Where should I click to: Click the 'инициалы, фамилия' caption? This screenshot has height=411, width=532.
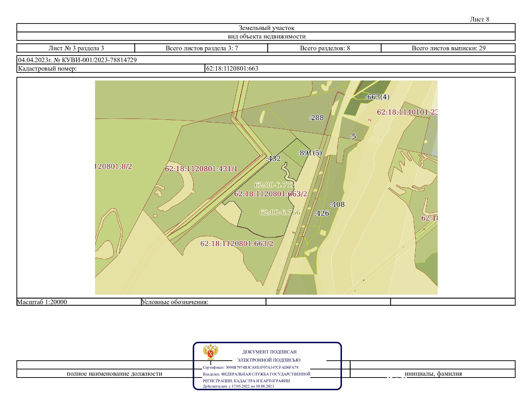(433, 374)
